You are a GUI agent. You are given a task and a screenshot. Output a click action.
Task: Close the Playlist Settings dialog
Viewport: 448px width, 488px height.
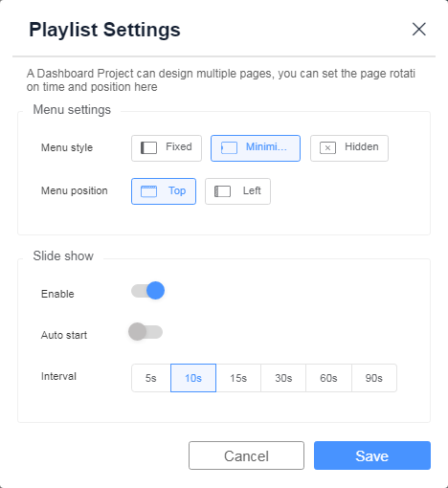click(x=419, y=30)
